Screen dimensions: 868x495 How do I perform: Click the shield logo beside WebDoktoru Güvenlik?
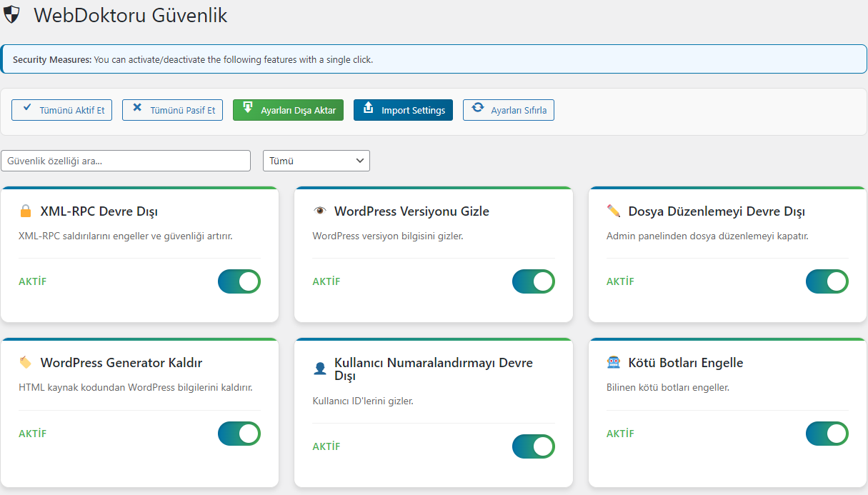pyautogui.click(x=12, y=14)
